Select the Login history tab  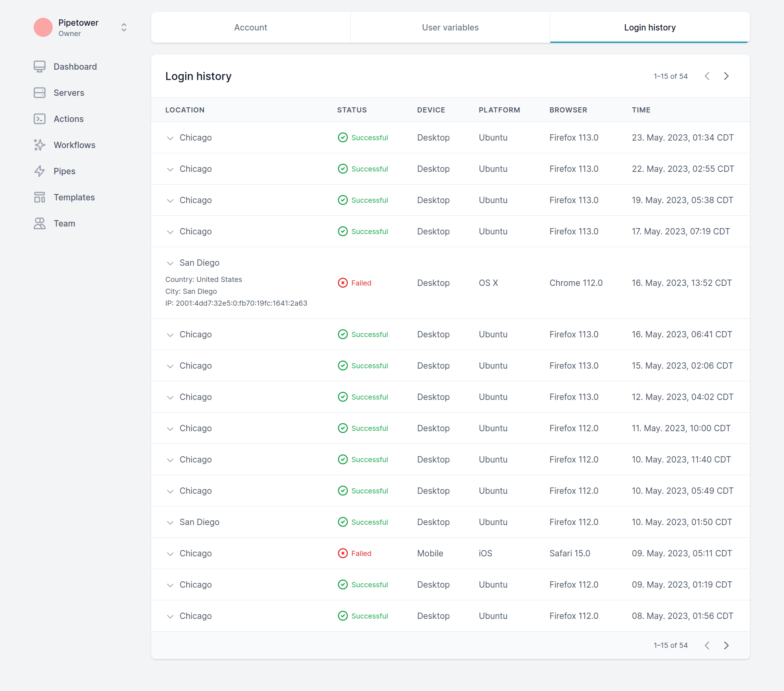[650, 27]
